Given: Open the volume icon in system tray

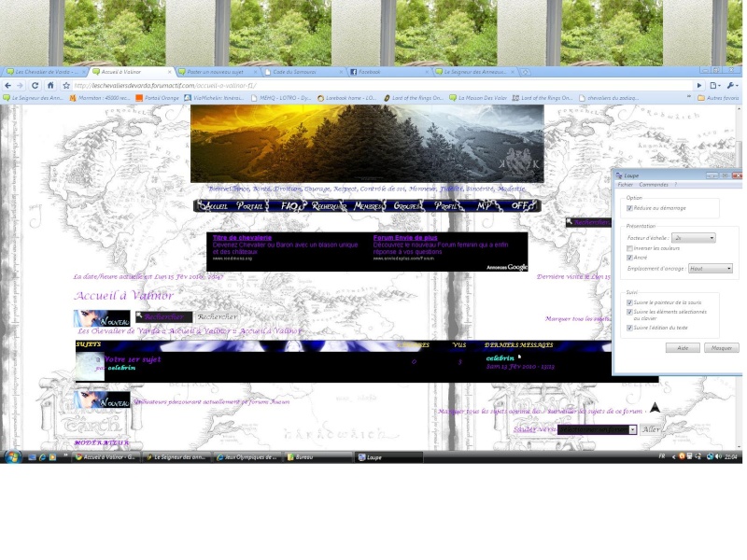Looking at the screenshot, I should tap(718, 456).
